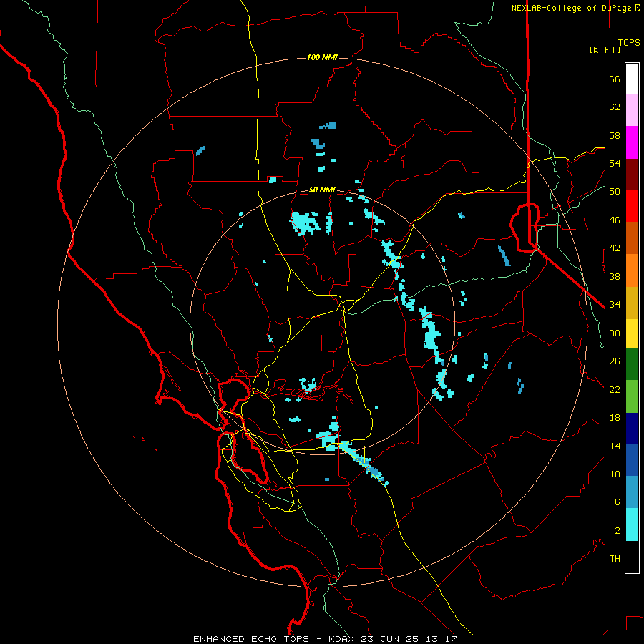This screenshot has height=644, width=644.
Task: Click the 2 legend value
Action: click(618, 531)
